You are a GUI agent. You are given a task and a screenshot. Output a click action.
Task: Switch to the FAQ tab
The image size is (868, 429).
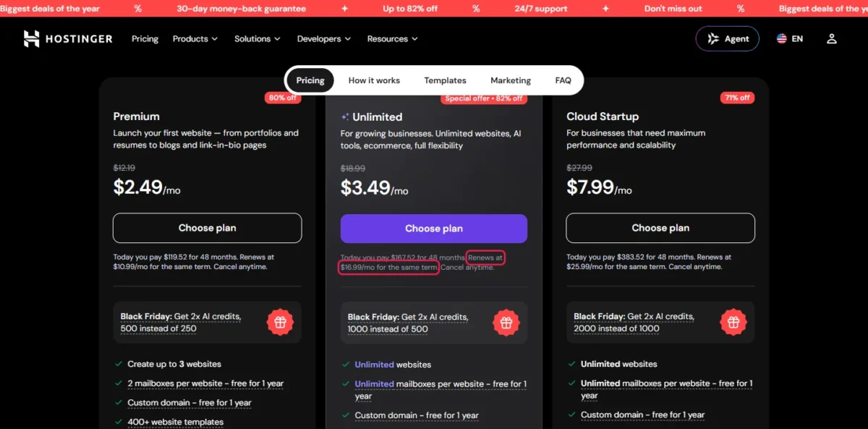pyautogui.click(x=563, y=80)
